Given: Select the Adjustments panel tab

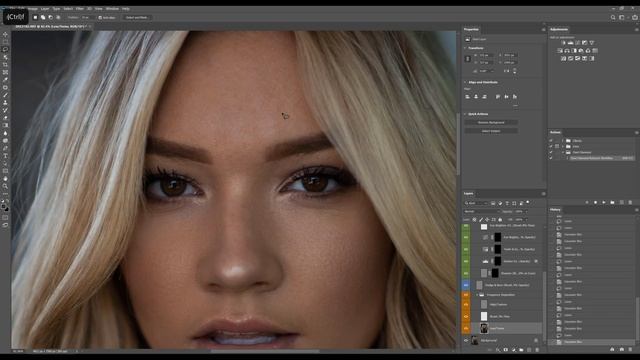Looking at the screenshot, I should point(559,29).
